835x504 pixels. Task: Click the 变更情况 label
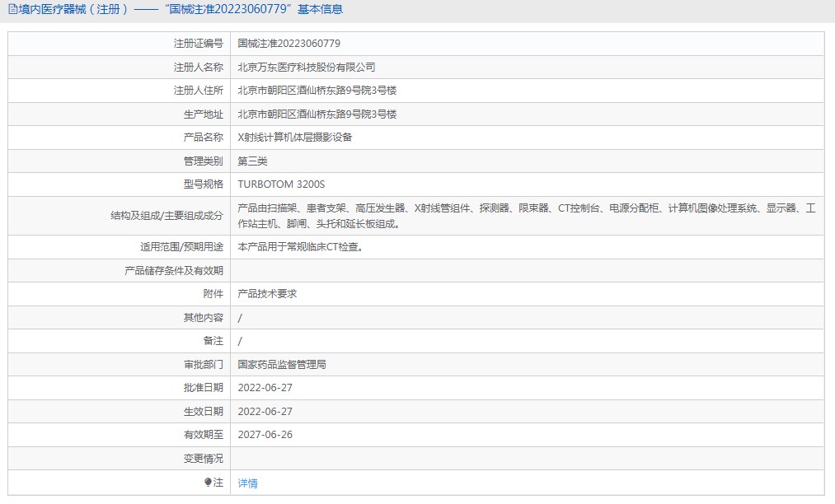203,458
